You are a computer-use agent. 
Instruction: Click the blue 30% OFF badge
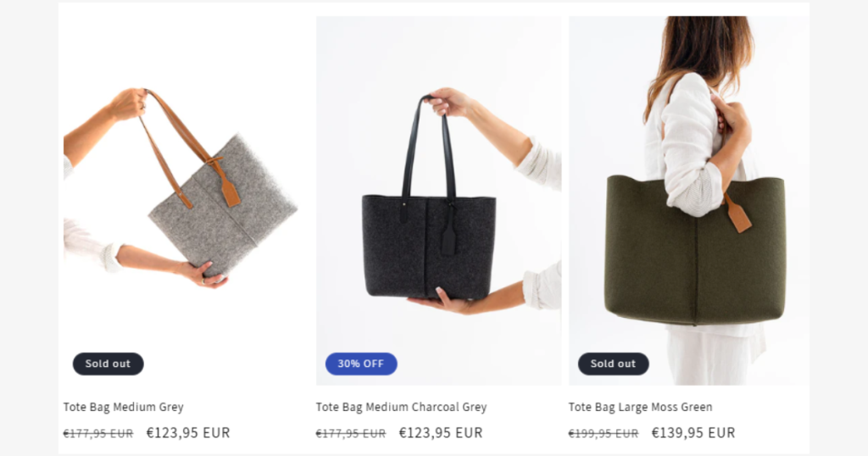click(x=361, y=364)
